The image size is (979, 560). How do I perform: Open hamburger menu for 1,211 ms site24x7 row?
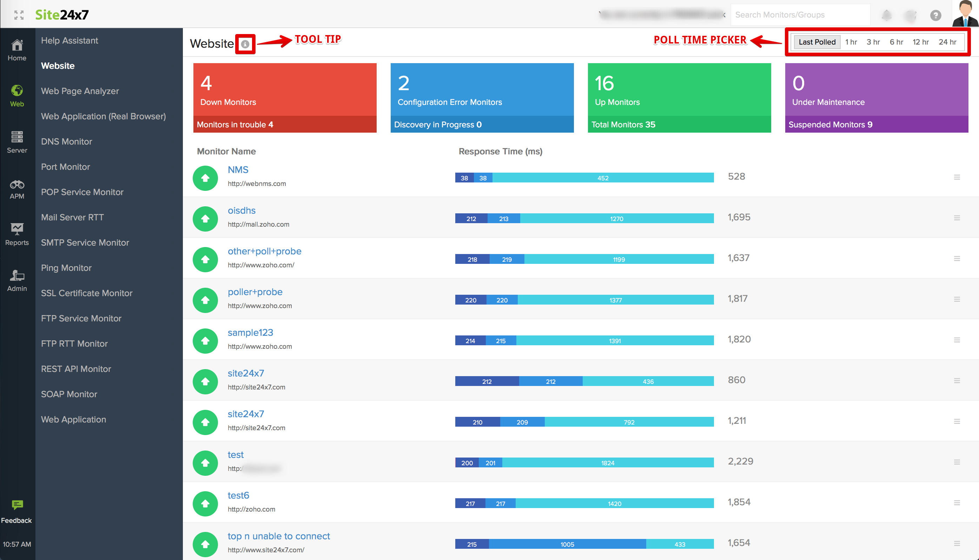957,421
